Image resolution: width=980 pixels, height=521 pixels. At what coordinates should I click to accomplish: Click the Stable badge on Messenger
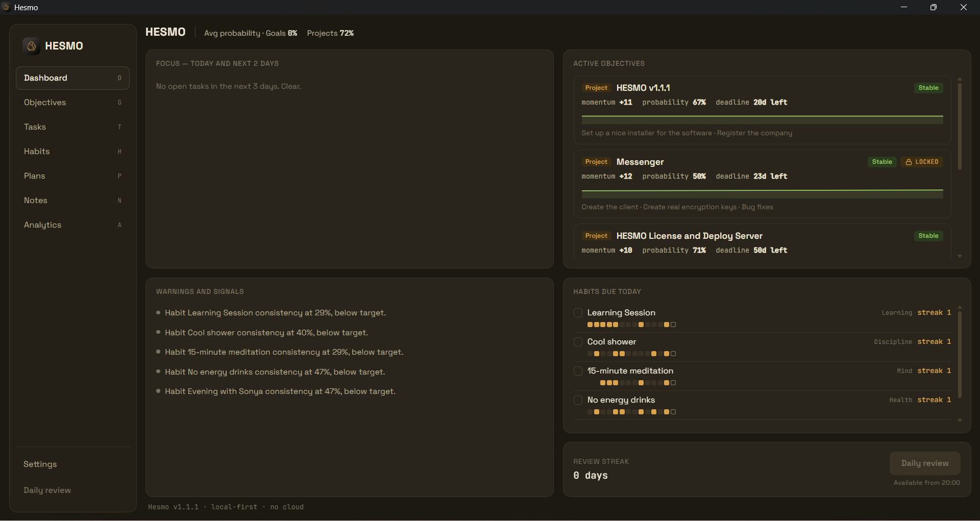(x=881, y=162)
